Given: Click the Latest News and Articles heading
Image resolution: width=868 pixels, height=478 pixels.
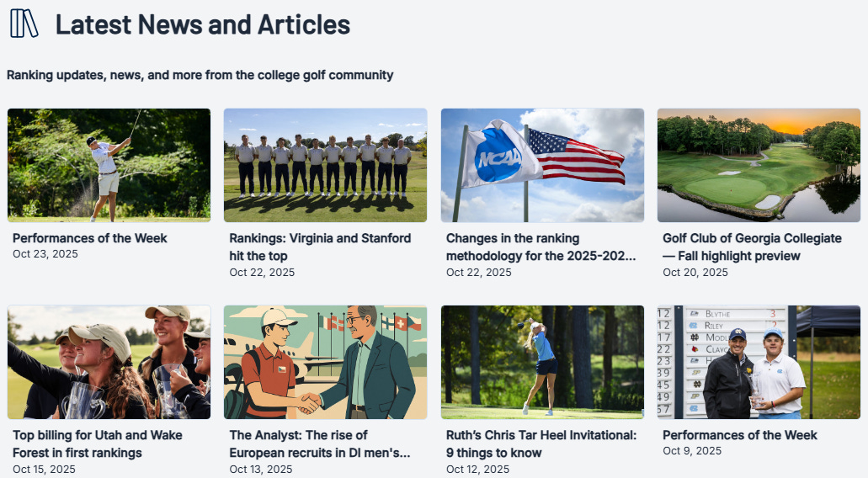Looking at the screenshot, I should coord(203,25).
